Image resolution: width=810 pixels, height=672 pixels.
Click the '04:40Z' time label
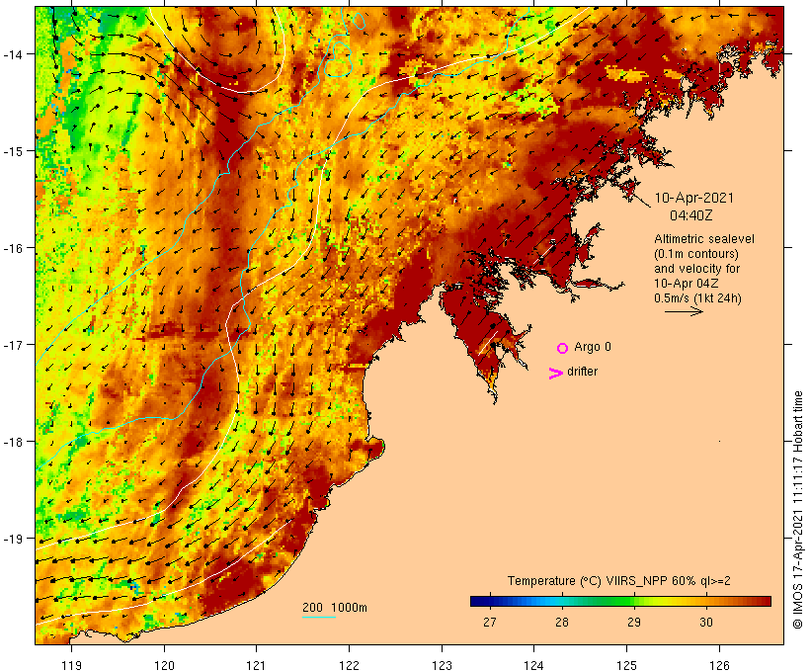690,215
